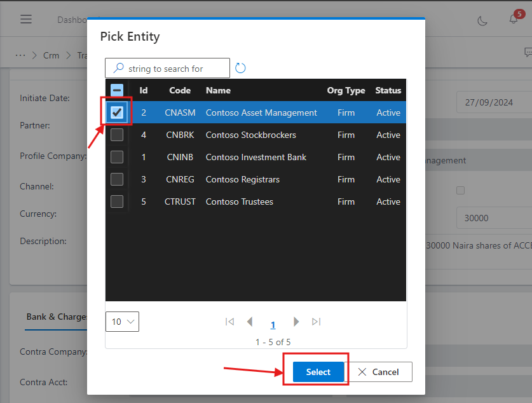Image resolution: width=532 pixels, height=403 pixels.
Task: Open the hamburger navigation menu
Action: [26, 19]
